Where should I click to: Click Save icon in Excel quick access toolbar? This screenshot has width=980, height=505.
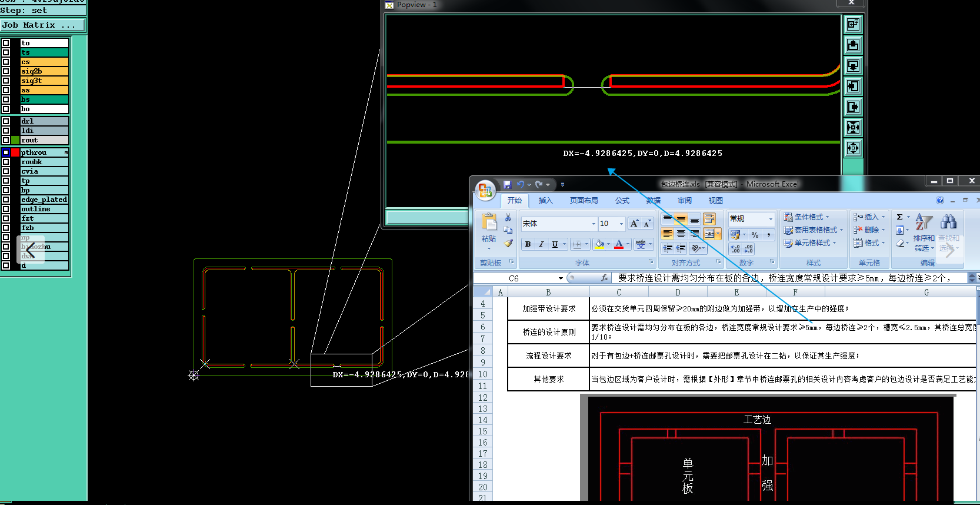tap(508, 184)
